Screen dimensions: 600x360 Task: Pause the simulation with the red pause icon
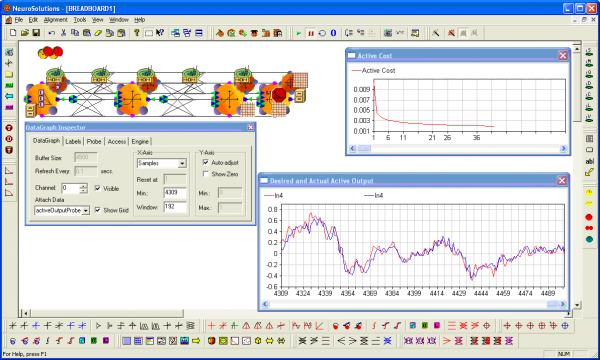coord(310,33)
